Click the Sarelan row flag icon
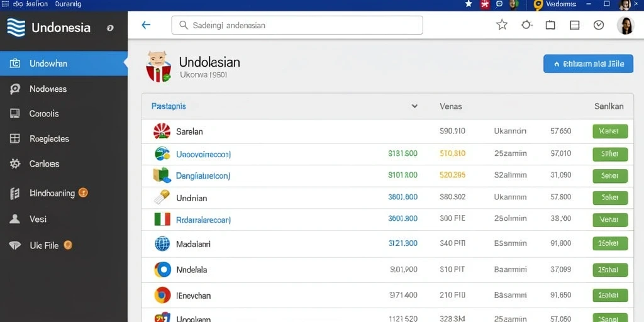The image size is (644, 322). tap(162, 131)
